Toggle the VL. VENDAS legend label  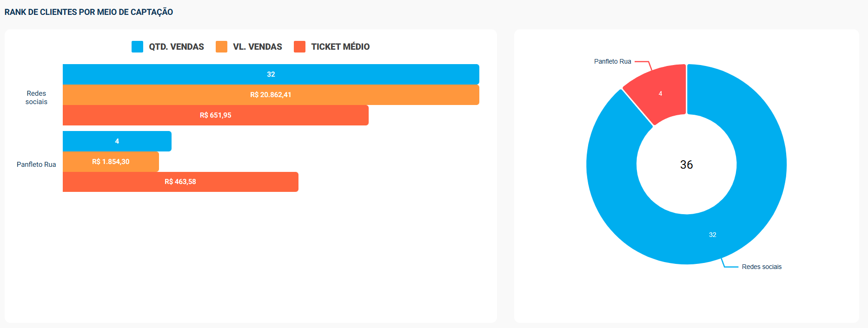(x=257, y=46)
